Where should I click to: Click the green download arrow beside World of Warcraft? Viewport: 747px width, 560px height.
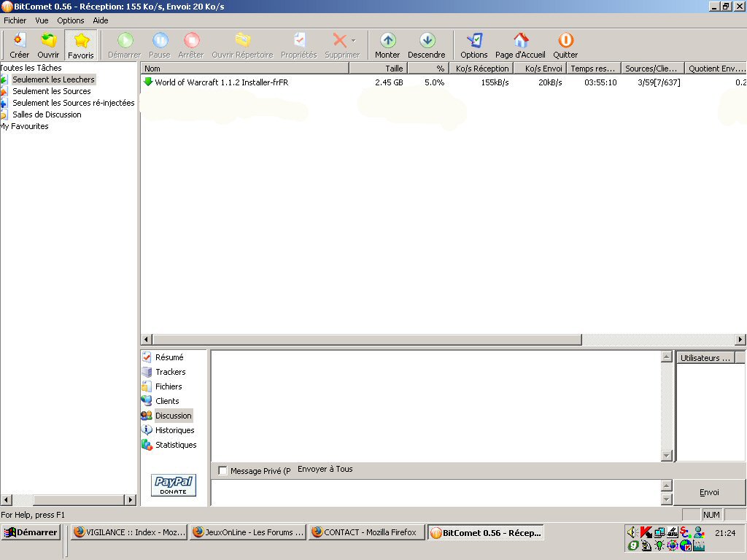coord(148,82)
